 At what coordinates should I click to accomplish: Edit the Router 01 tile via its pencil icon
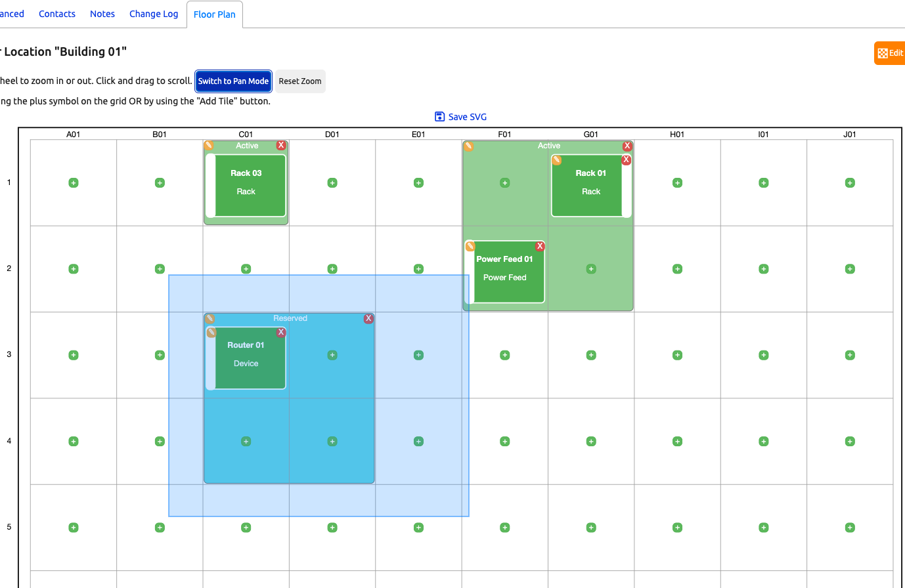(x=211, y=332)
